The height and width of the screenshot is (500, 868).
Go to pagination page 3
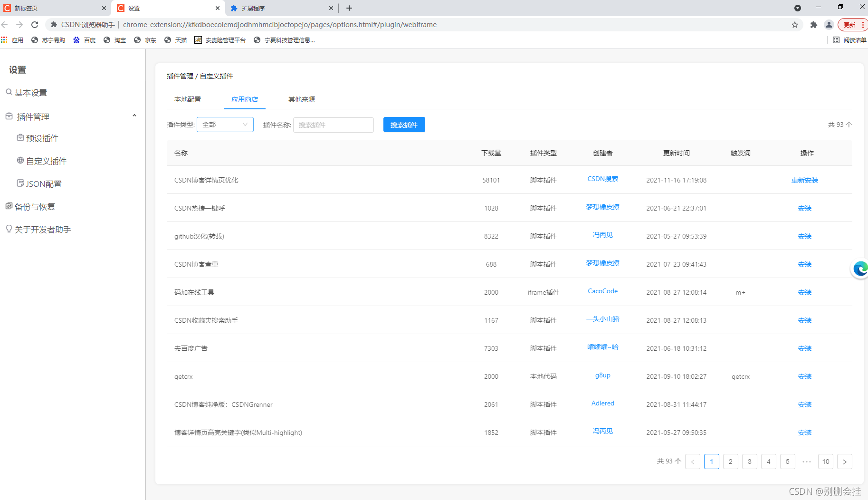[x=750, y=462]
